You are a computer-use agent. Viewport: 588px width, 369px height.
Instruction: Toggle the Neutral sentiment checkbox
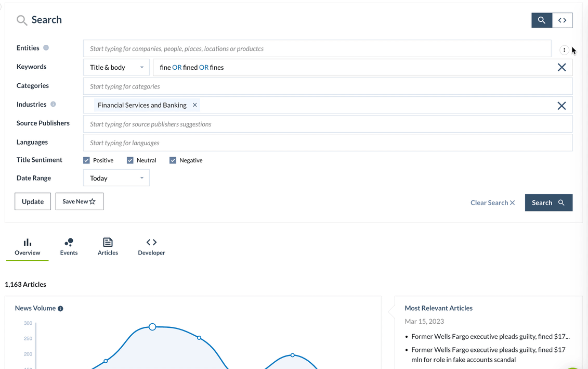pos(130,160)
